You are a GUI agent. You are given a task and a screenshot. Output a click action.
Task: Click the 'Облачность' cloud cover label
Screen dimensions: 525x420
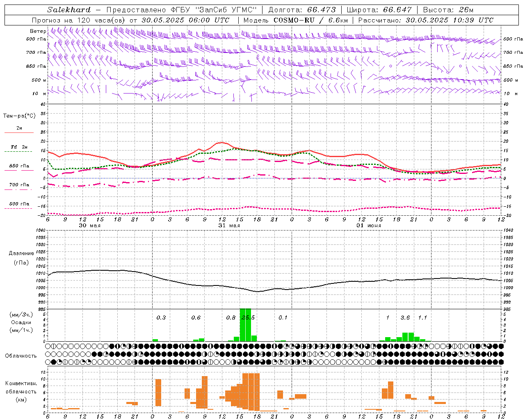click(x=21, y=356)
